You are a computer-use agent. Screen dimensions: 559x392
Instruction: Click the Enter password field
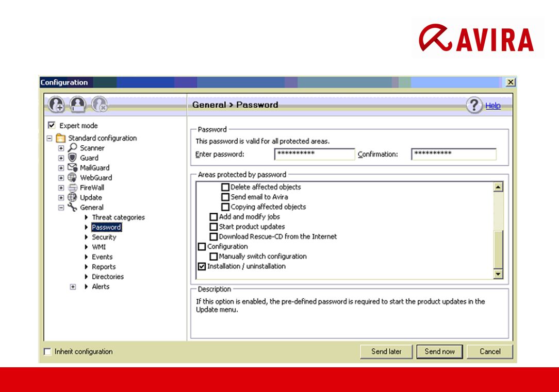tap(315, 154)
